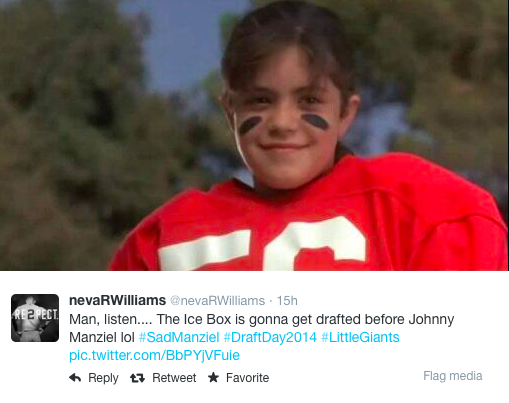Expand the tweet's attached photo

click(254, 135)
